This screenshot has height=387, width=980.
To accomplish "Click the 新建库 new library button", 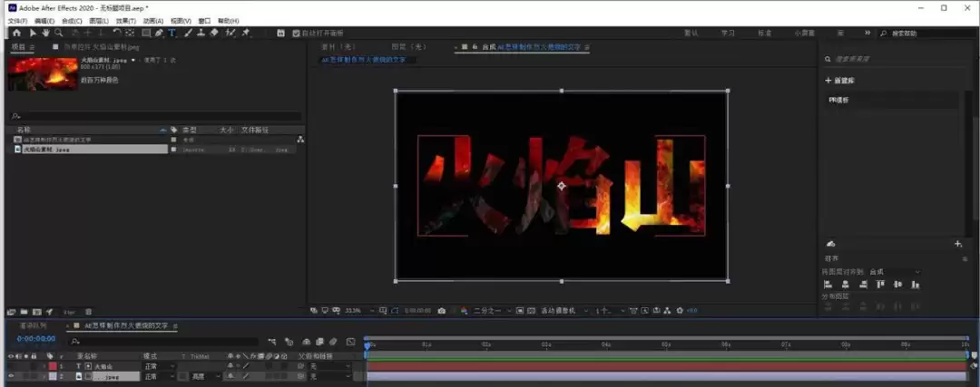I will pos(840,81).
